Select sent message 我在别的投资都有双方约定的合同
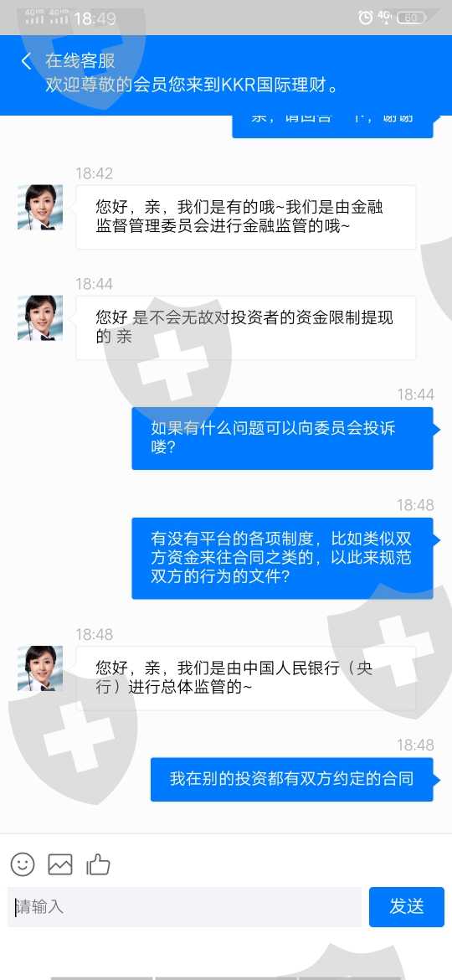Screen dimensions: 452x980 tap(291, 779)
